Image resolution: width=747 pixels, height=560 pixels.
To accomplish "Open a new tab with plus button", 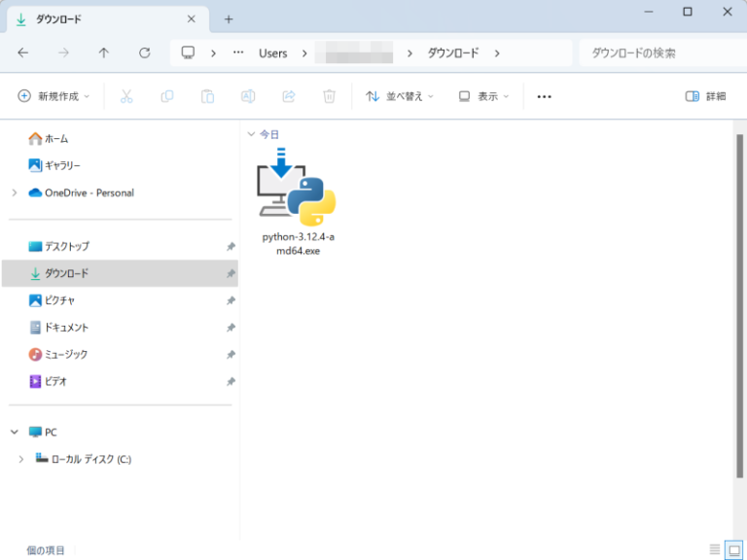I will (x=229, y=18).
